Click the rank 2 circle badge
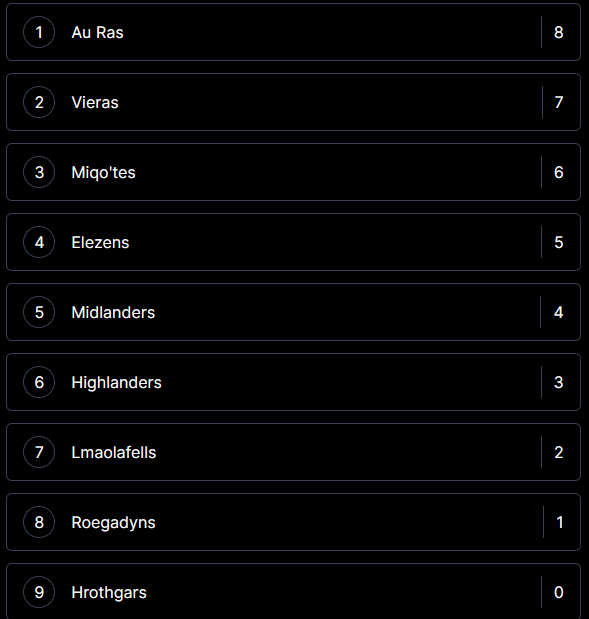The image size is (589, 619). (39, 102)
